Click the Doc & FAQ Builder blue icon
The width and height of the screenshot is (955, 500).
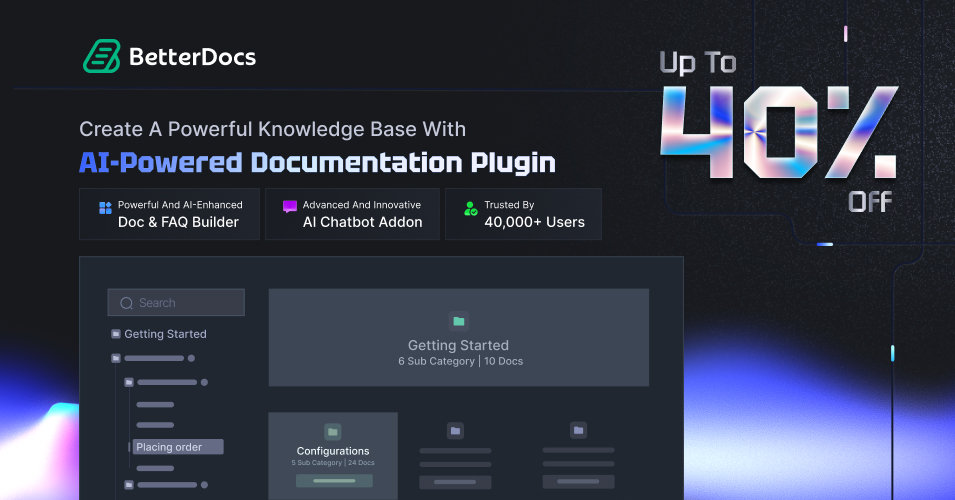tap(105, 208)
